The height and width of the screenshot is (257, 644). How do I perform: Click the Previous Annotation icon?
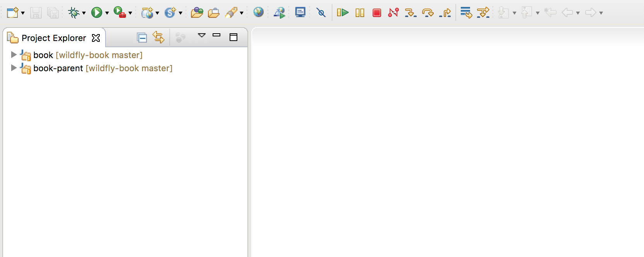(526, 13)
